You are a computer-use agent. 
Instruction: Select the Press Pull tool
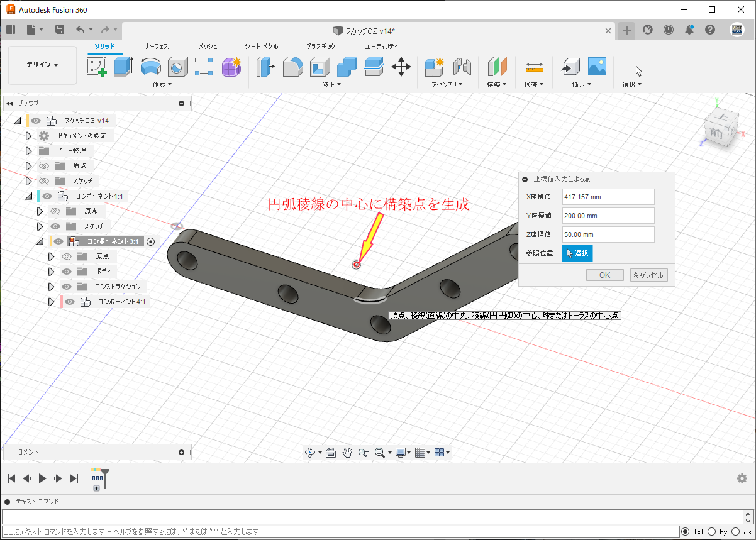pos(266,67)
